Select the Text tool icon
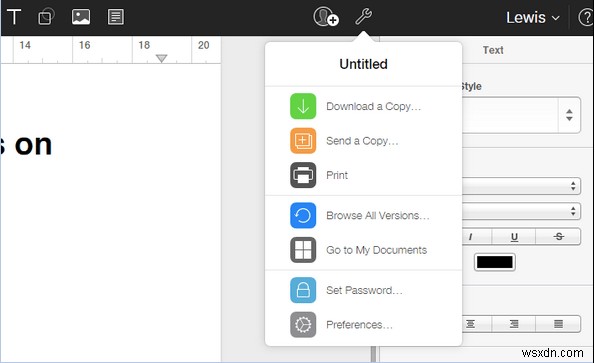 [x=14, y=17]
